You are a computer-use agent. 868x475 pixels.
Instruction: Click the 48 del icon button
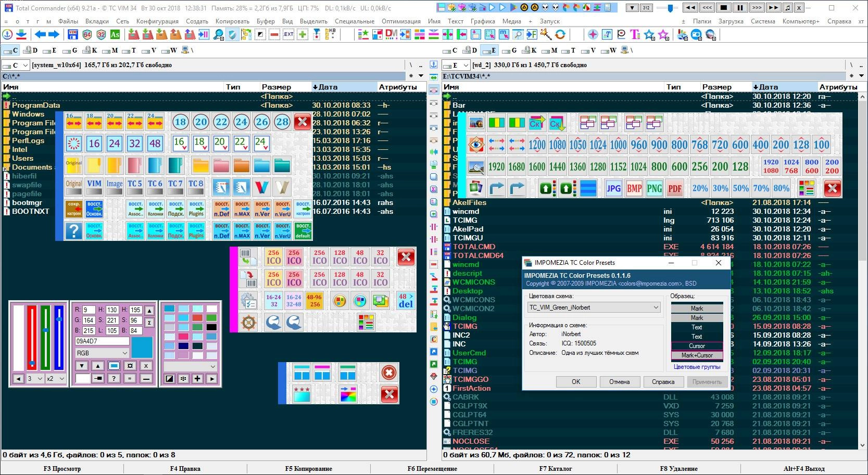tap(405, 300)
